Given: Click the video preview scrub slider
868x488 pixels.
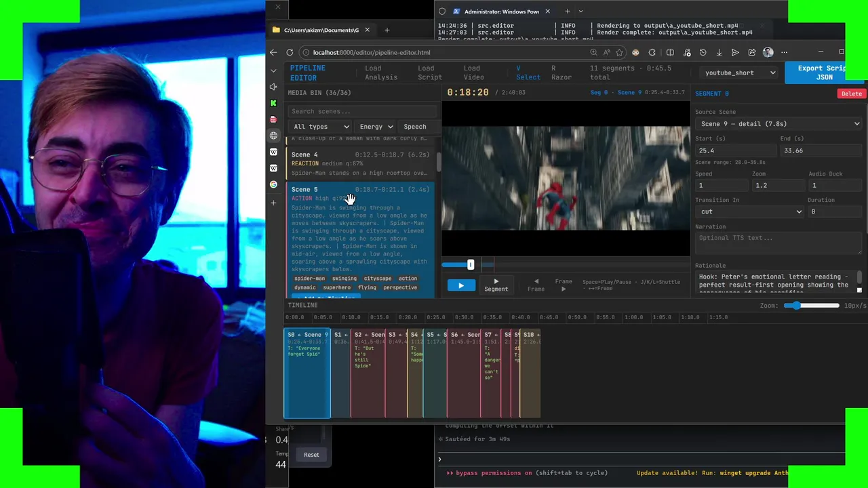Looking at the screenshot, I should tap(566, 265).
